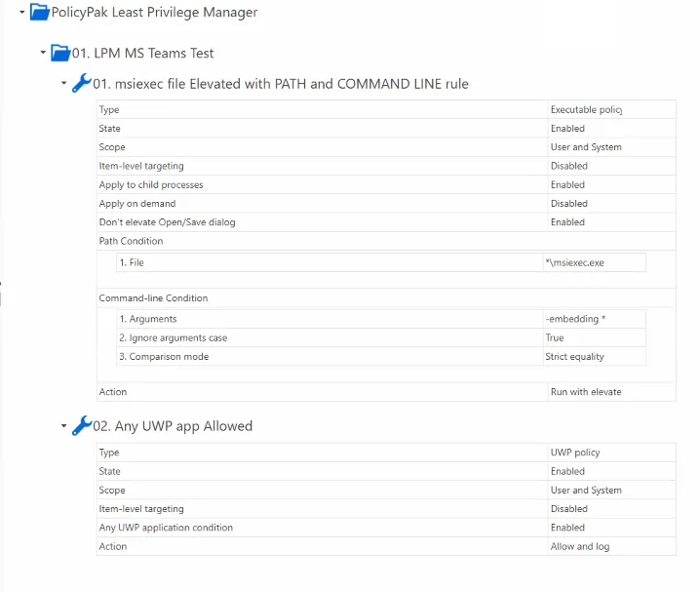Collapse the 01. LPM MS Teams Test node
This screenshot has width=700, height=592.
[43, 53]
